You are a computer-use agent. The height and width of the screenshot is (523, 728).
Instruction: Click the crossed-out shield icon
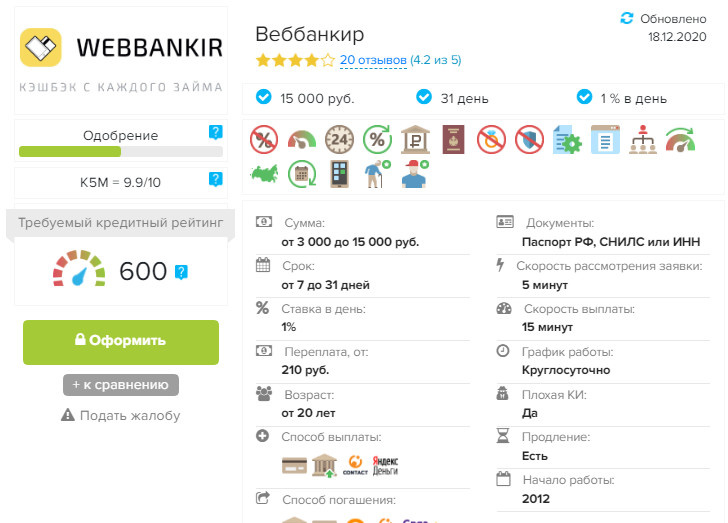pyautogui.click(x=529, y=139)
